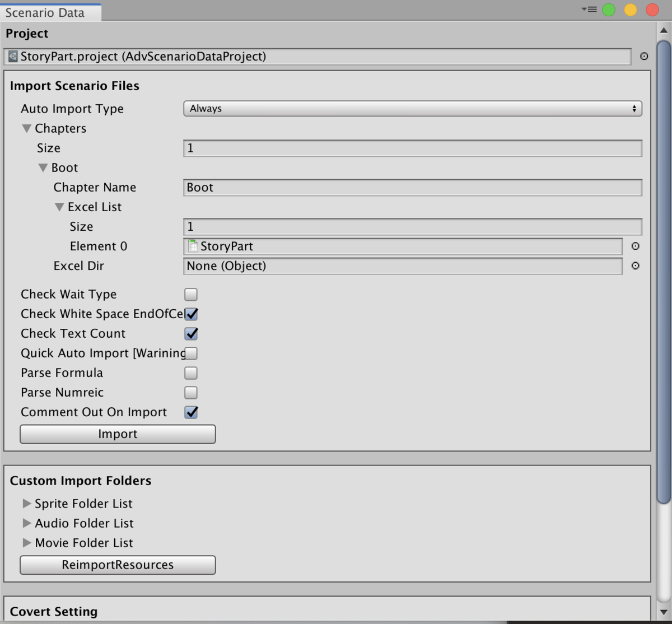Uncheck Check White Space EndOfCell option
672x624 pixels.
191,314
